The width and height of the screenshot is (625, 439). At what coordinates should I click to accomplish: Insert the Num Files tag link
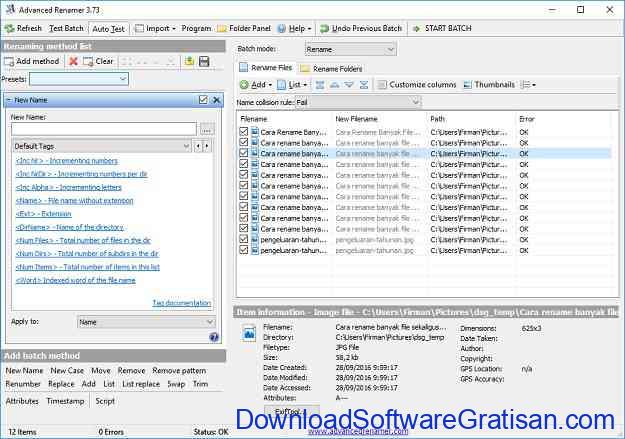point(83,240)
